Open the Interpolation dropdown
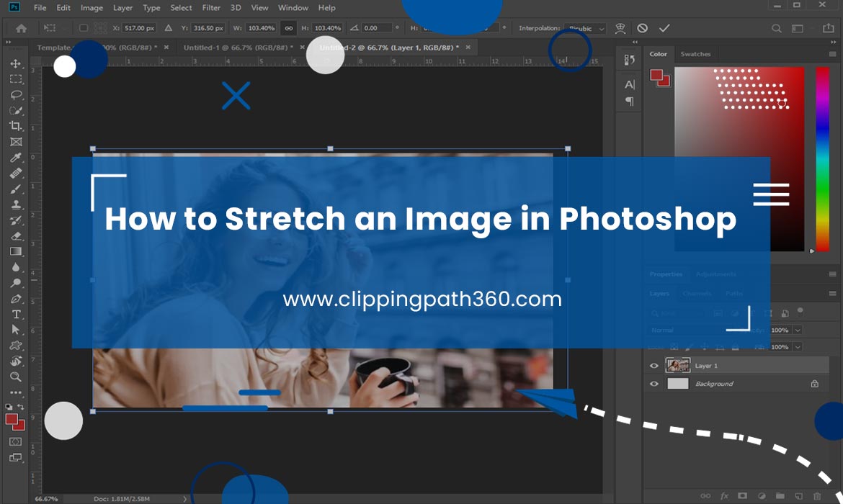 [x=586, y=29]
